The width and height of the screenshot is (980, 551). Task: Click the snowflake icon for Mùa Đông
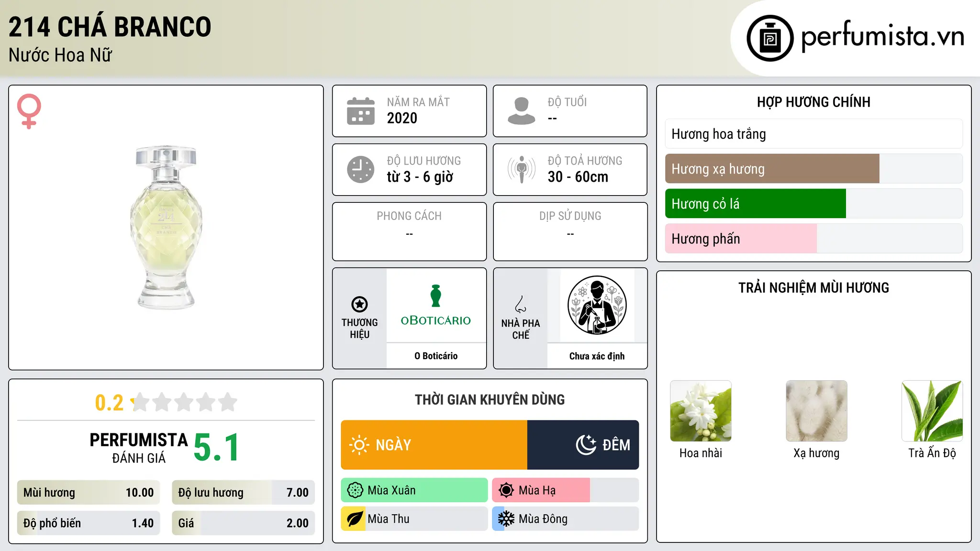(506, 519)
